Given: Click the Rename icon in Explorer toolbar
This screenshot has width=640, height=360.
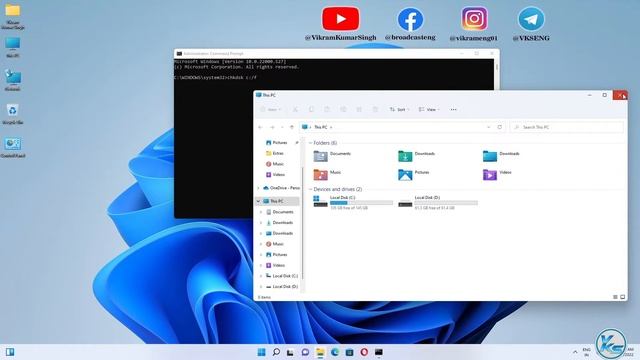Looking at the screenshot, I should pyautogui.click(x=343, y=109).
